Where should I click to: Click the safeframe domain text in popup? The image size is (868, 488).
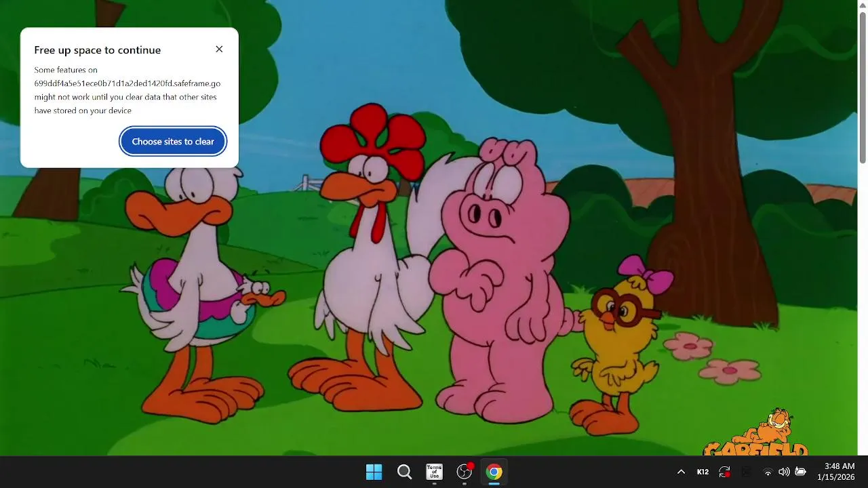tap(127, 83)
